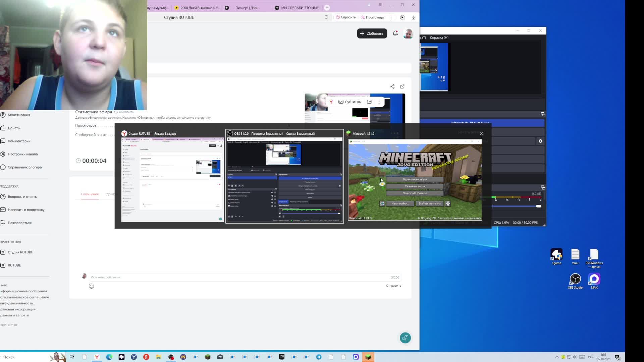The image size is (644, 362).
Task: Click the notification bell icon in RUTUBE Studio
Action: coord(395,34)
